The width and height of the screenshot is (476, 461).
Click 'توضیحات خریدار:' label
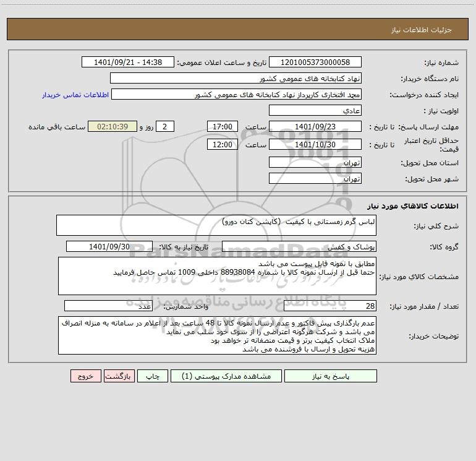[433, 337]
